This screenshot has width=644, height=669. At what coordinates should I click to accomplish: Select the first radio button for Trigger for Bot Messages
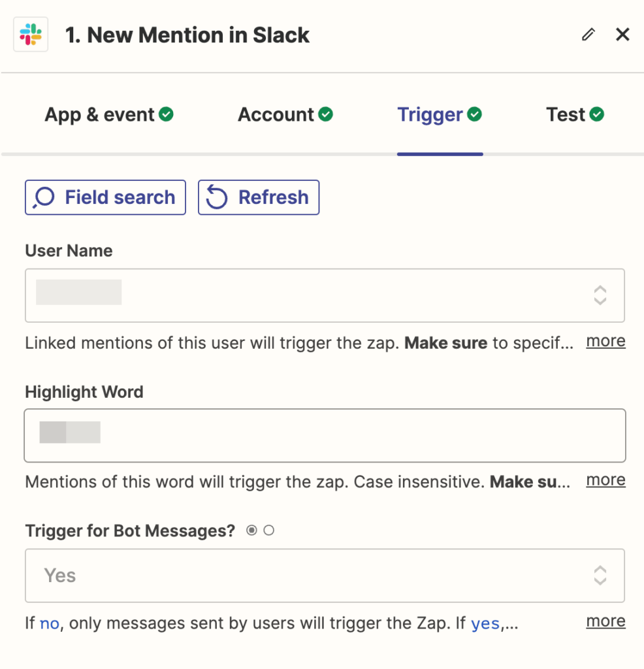[251, 530]
